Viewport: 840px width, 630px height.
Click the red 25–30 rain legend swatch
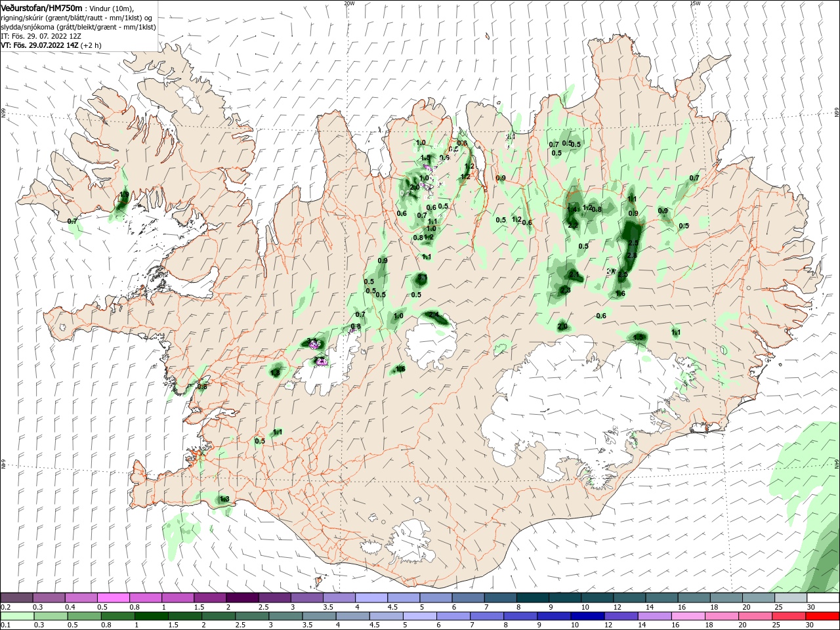789,616
